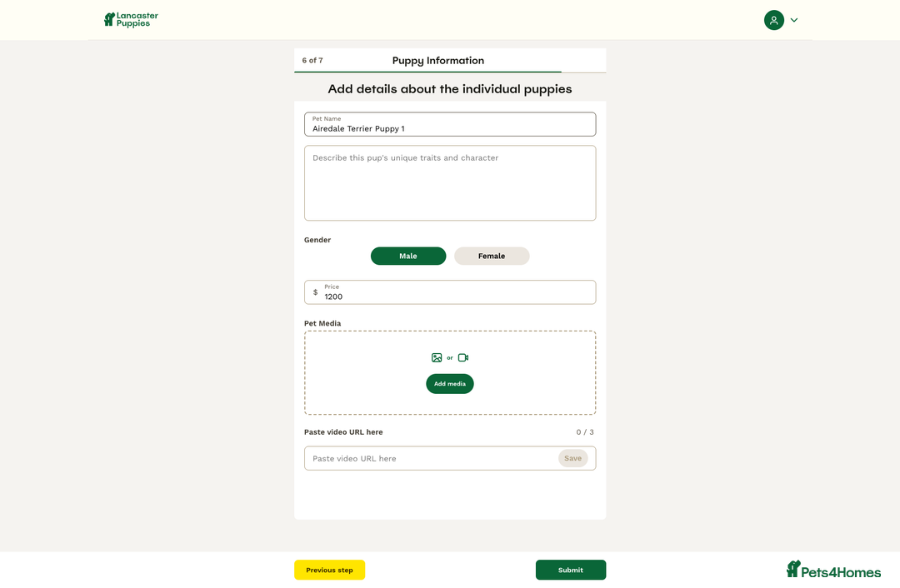
Task: Click the Paste video URL field
Action: tap(429, 458)
